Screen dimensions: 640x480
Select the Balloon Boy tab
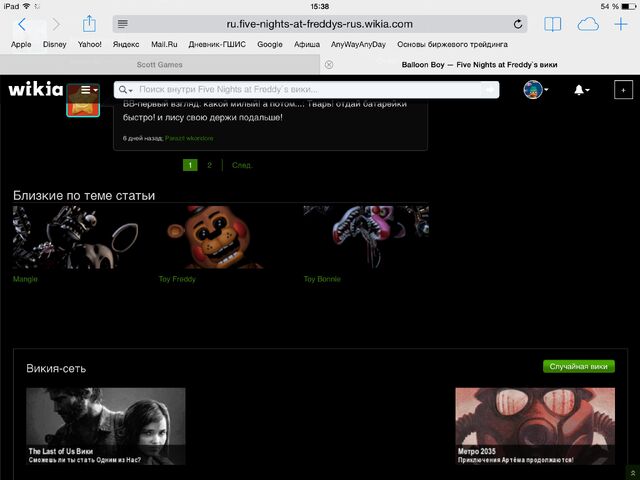coord(479,64)
